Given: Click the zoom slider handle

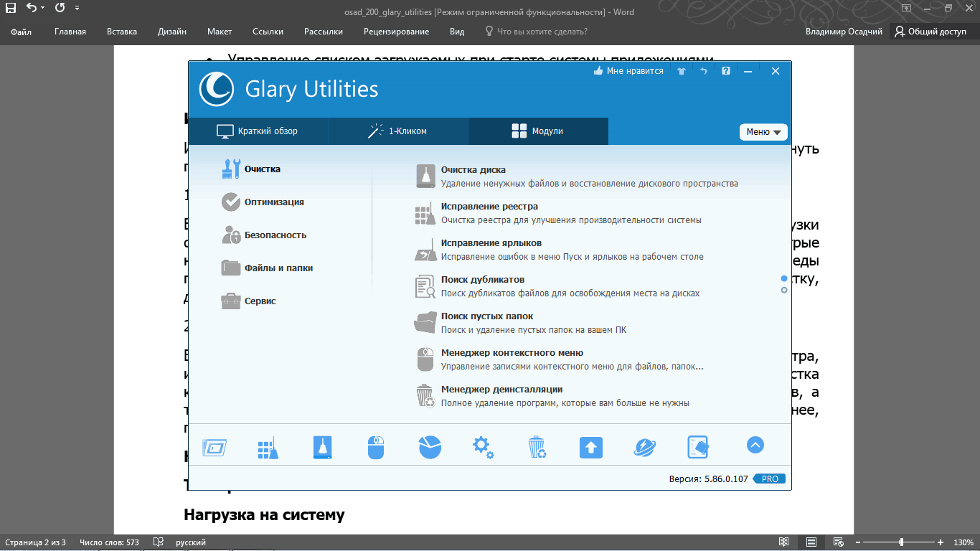Looking at the screenshot, I should (x=902, y=542).
